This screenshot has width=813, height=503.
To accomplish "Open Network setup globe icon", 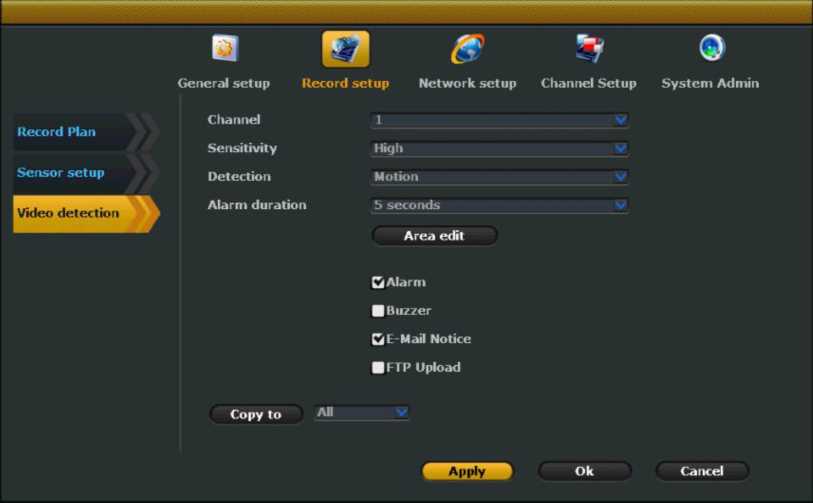I will (x=467, y=49).
